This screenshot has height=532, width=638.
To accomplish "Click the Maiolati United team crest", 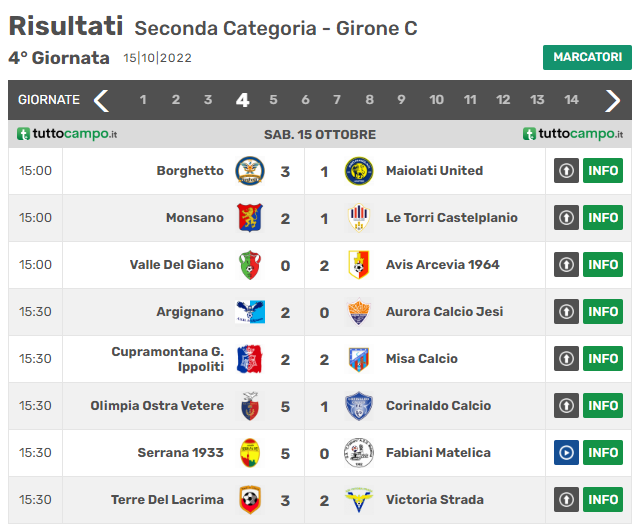I will 358,171.
